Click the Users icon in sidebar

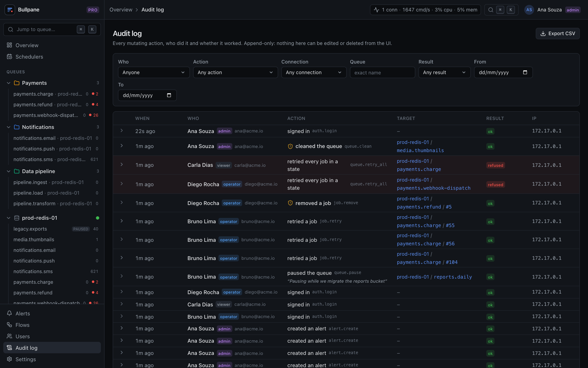[10, 336]
